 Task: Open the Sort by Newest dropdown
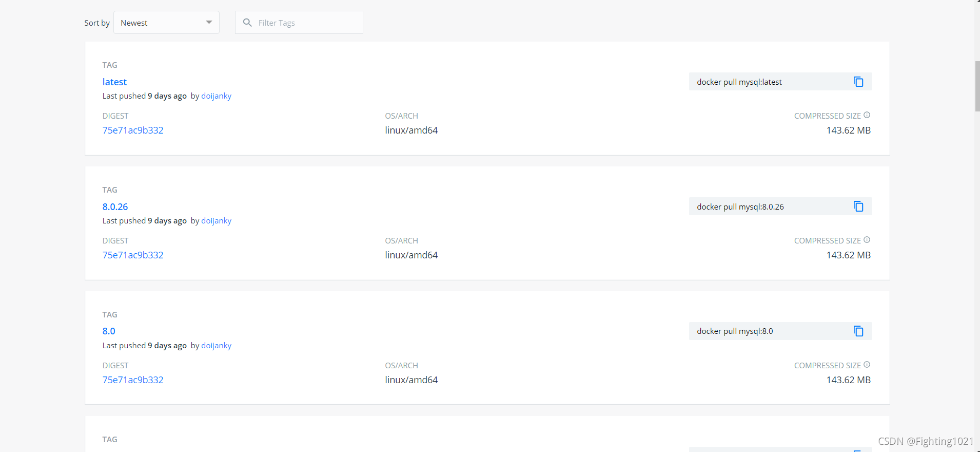pyautogui.click(x=166, y=23)
